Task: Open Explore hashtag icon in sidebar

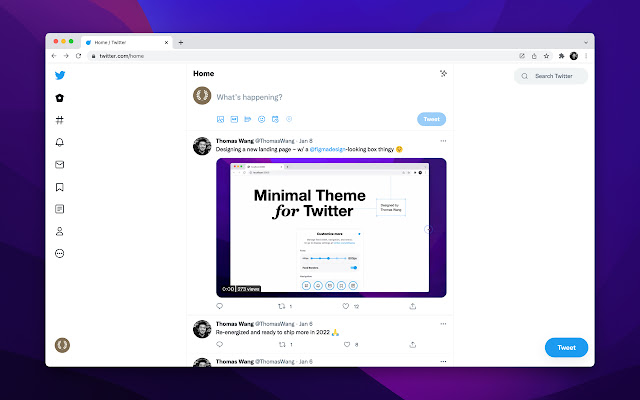Action: (60, 120)
